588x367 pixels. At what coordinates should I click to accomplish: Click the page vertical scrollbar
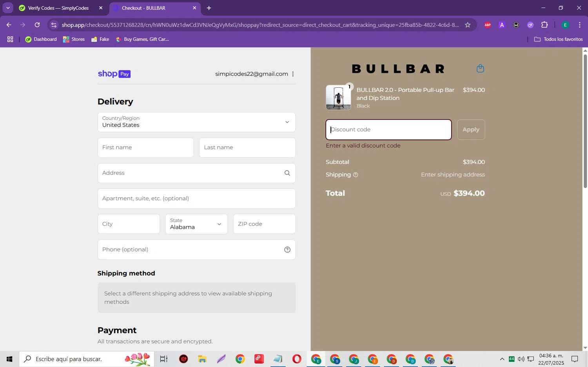585,121
